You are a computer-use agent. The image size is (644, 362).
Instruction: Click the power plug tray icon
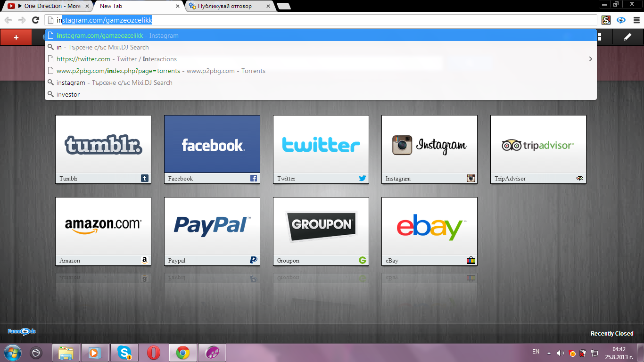[583, 353]
